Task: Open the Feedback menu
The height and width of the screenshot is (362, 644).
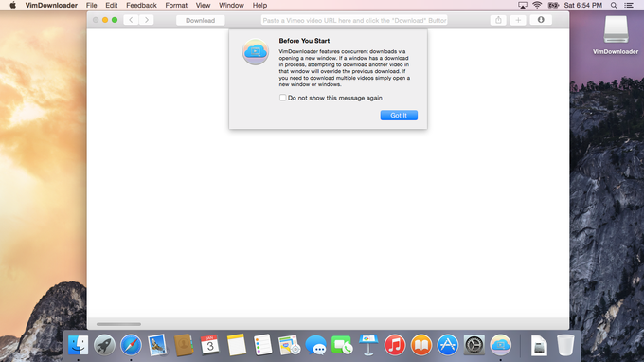Action: (141, 6)
